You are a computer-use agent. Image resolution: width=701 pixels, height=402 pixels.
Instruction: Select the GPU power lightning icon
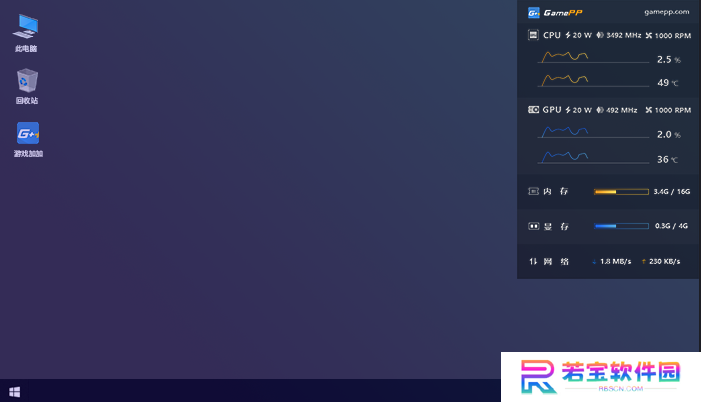pos(568,110)
